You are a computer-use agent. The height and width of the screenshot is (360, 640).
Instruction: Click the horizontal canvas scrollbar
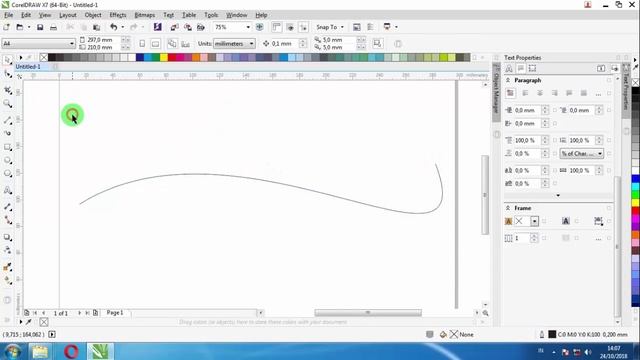click(368, 313)
